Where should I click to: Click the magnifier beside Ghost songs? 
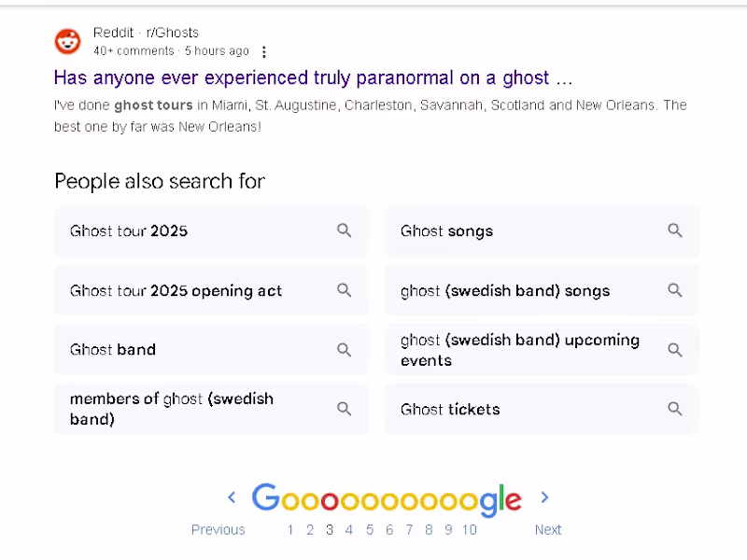(674, 231)
